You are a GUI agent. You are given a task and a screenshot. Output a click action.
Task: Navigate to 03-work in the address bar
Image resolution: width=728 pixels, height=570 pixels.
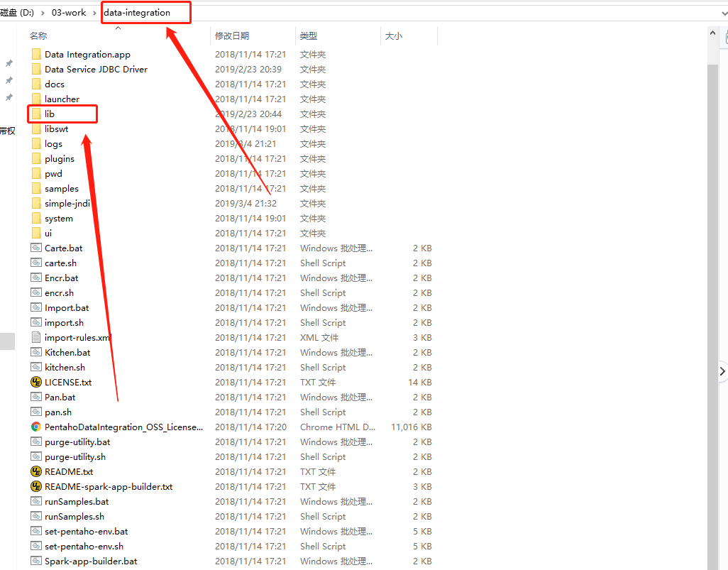tap(69, 13)
